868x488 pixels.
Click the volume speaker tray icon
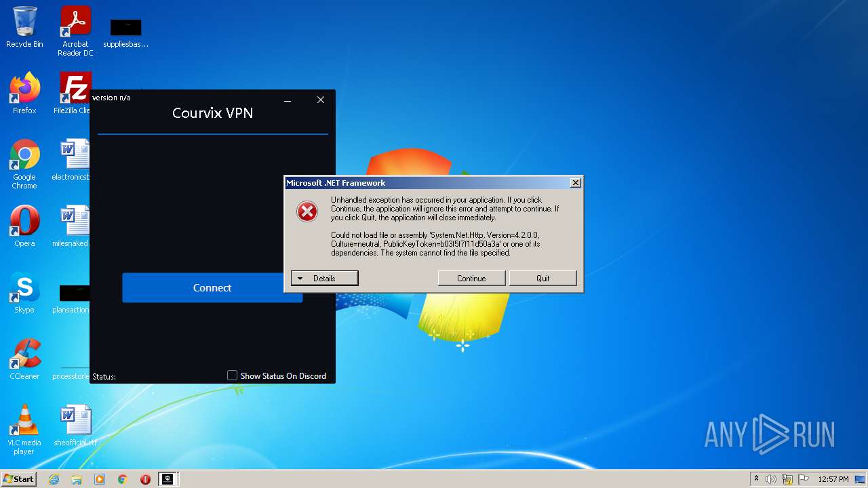tap(771, 479)
